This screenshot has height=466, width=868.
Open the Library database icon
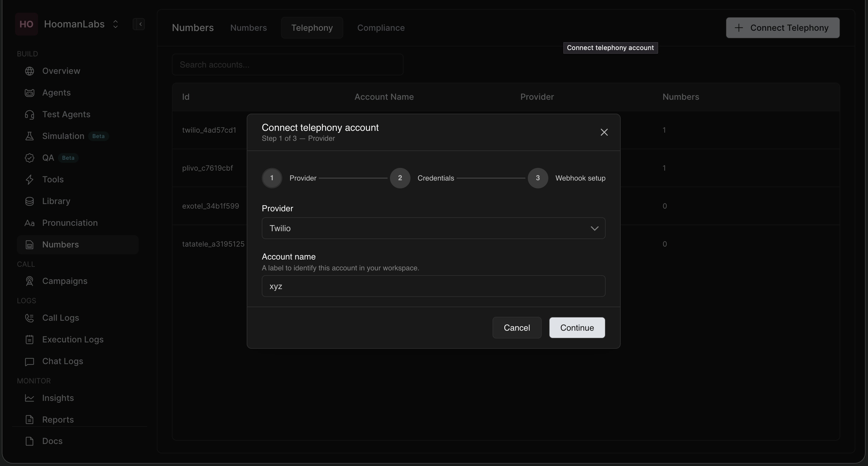click(x=30, y=201)
